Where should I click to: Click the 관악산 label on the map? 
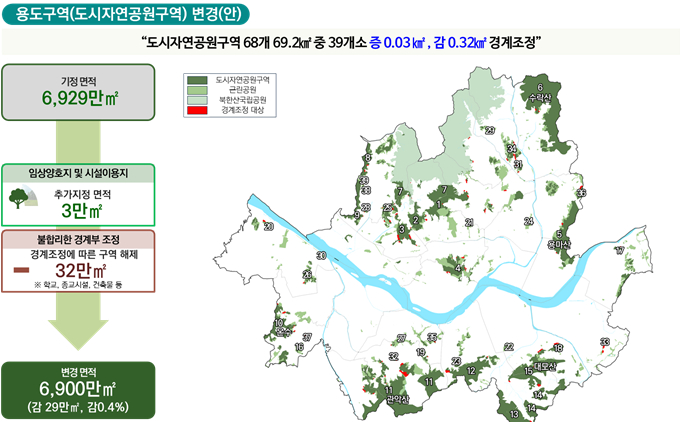click(x=397, y=399)
